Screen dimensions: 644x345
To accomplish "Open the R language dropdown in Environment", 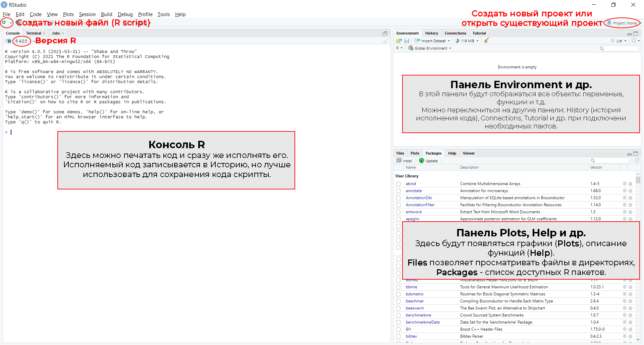I will (399, 48).
